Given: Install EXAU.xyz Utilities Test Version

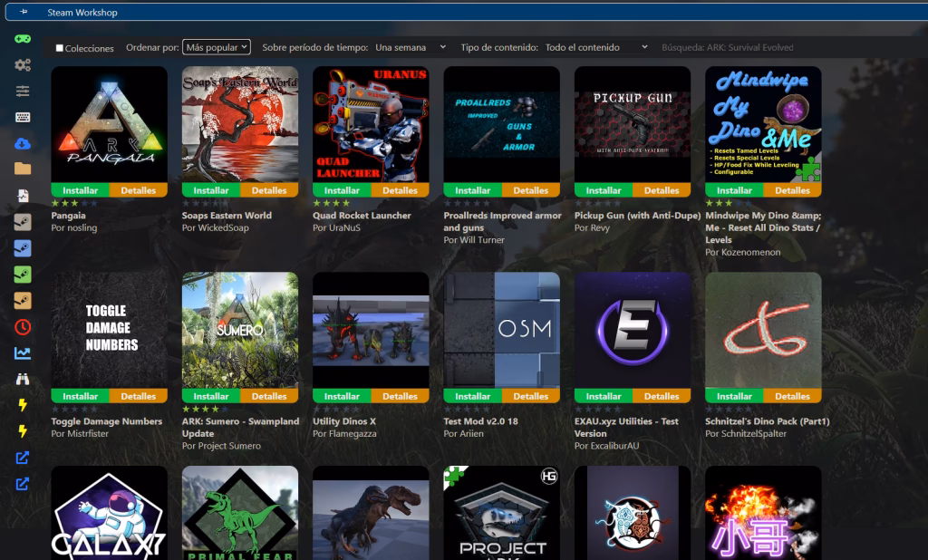Looking at the screenshot, I should click(x=603, y=396).
